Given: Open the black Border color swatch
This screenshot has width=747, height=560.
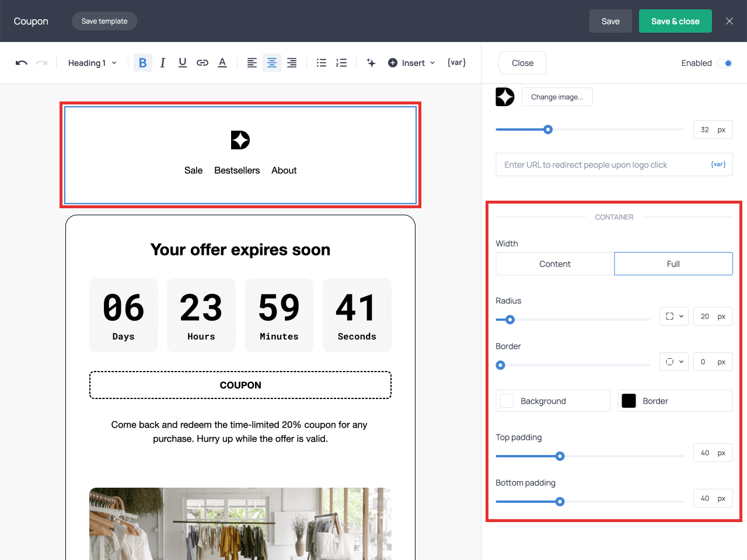Looking at the screenshot, I should click(629, 401).
